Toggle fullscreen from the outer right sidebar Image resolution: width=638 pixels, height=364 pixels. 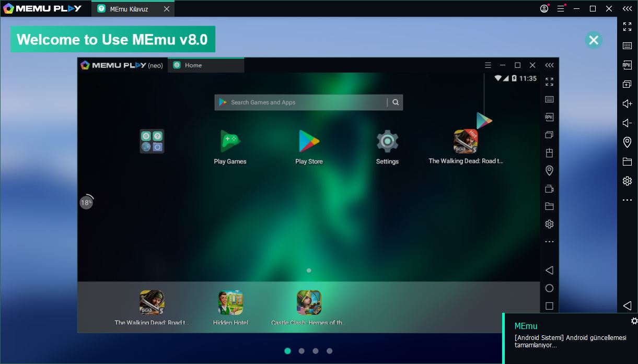pyautogui.click(x=628, y=27)
